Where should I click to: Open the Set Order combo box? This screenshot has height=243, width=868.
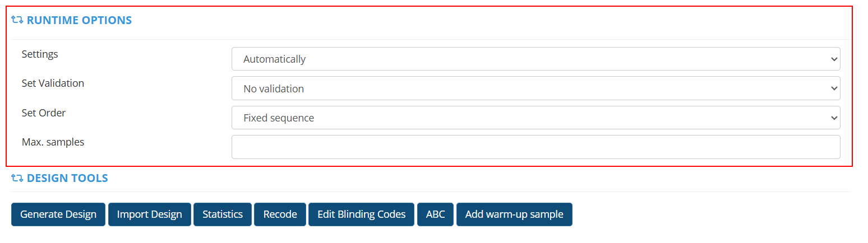point(535,118)
